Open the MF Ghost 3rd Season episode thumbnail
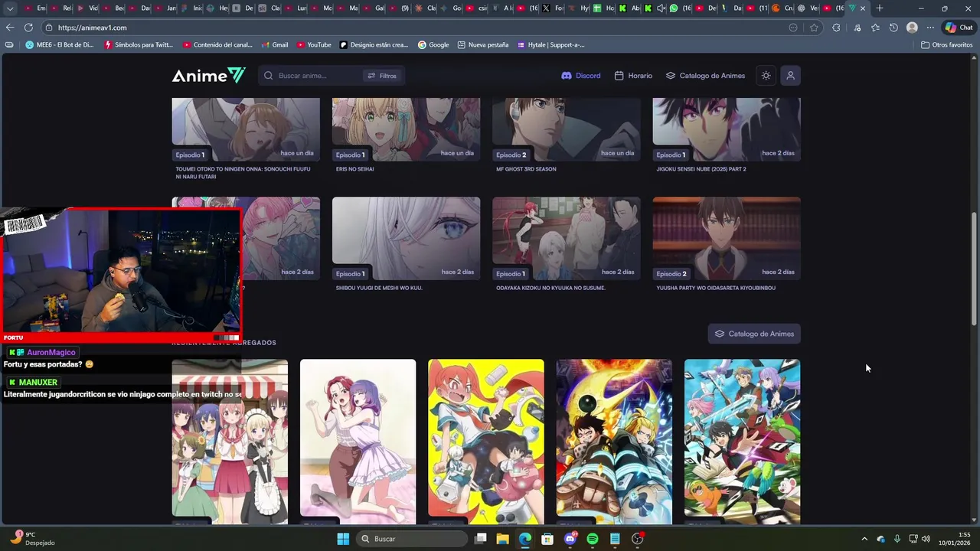This screenshot has height=551, width=980. tap(566, 129)
